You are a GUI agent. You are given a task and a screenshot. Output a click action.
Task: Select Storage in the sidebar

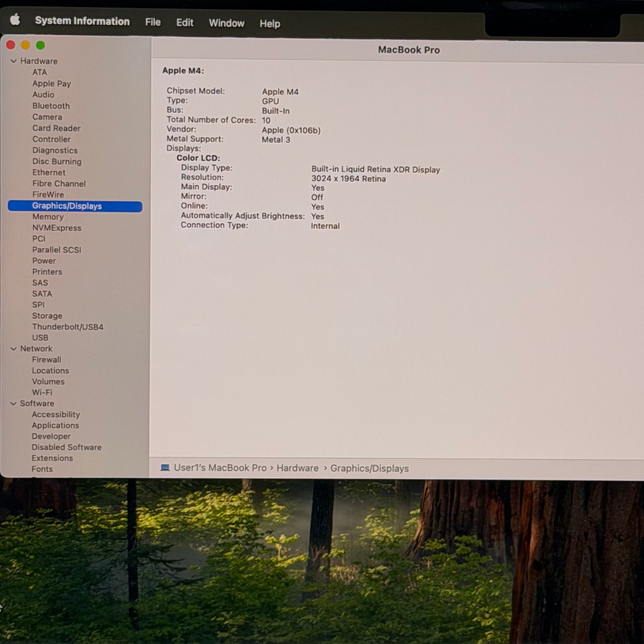click(47, 316)
